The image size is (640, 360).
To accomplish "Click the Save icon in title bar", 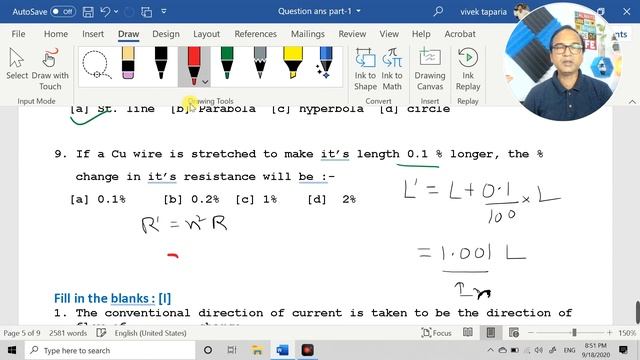I will tap(88, 12).
